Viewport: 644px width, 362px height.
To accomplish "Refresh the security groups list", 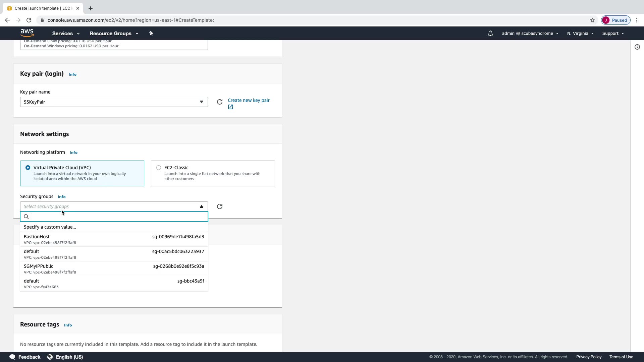I will coord(220,206).
